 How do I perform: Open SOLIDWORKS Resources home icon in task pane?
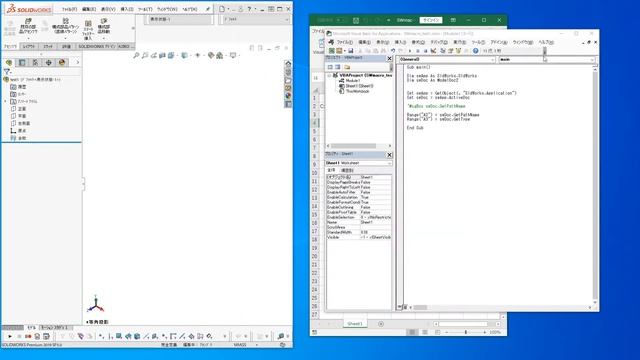point(288,64)
